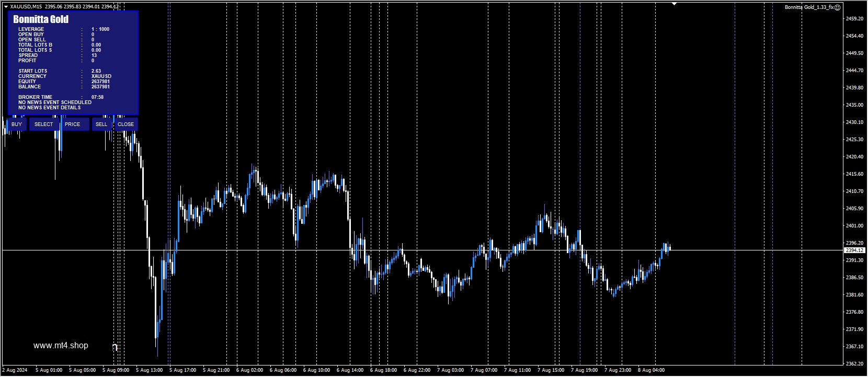Click the 6 Aug 14:00 time label
This screenshot has height=377, width=868.
350,370
